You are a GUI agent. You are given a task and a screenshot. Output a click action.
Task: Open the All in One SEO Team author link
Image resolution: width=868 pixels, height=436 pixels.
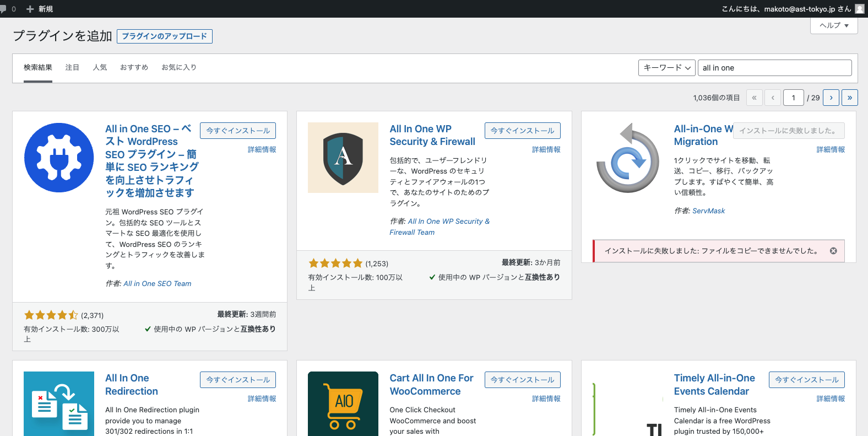(158, 283)
